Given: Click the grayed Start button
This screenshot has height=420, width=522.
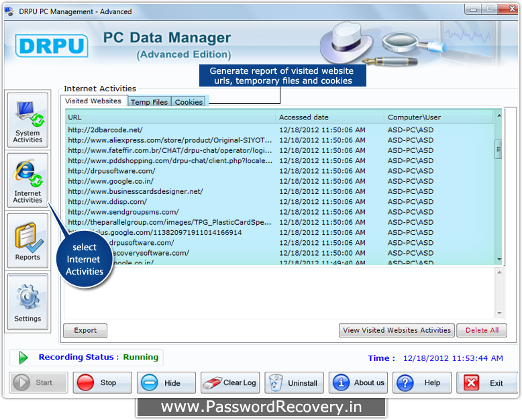Looking at the screenshot, I should [x=39, y=382].
